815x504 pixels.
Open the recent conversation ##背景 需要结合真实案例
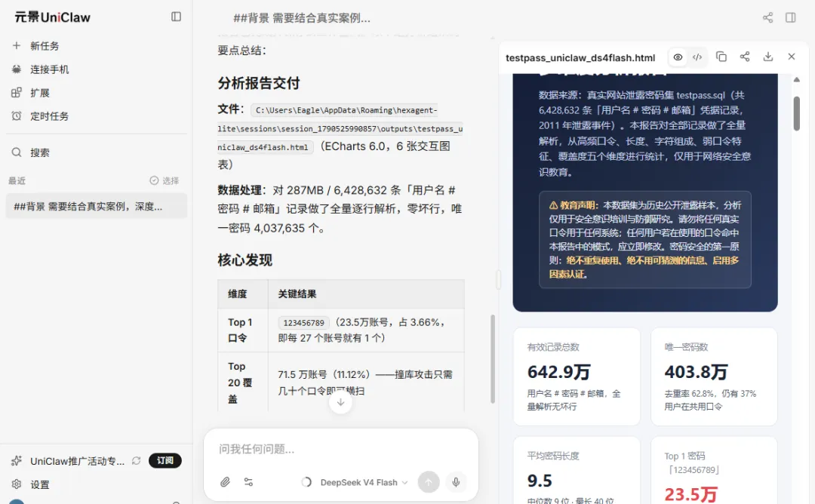coord(96,206)
